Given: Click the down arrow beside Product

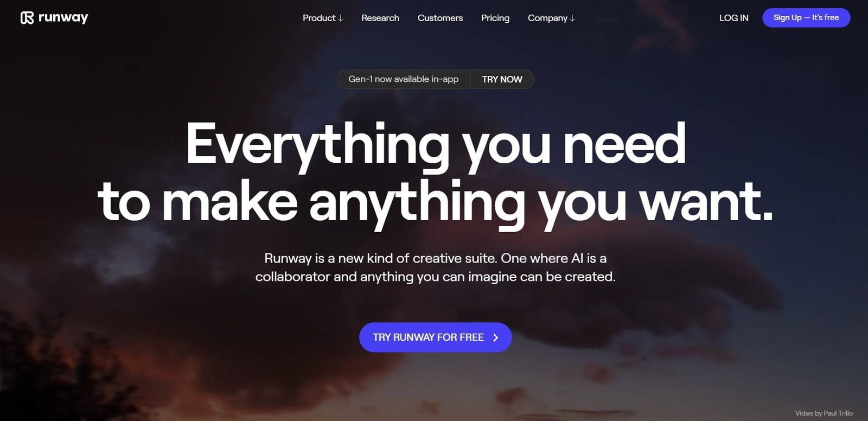Looking at the screenshot, I should coord(340,18).
